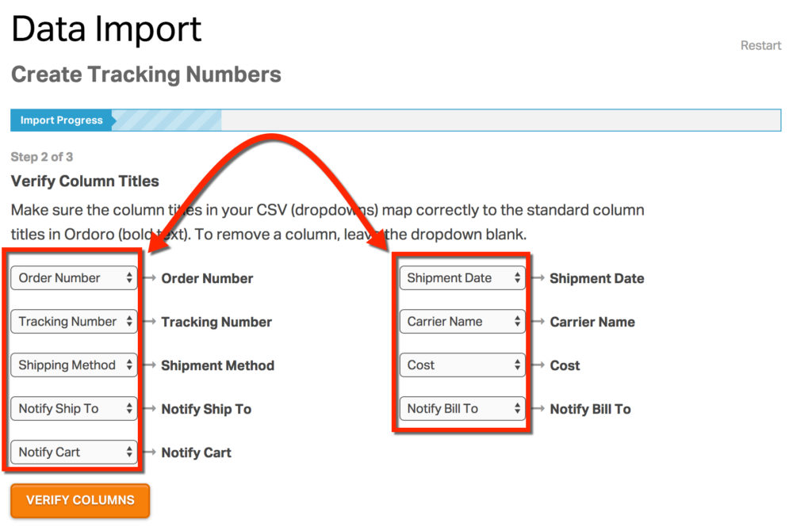Select the bold Order Number label
This screenshot has width=812, height=527.
[207, 278]
